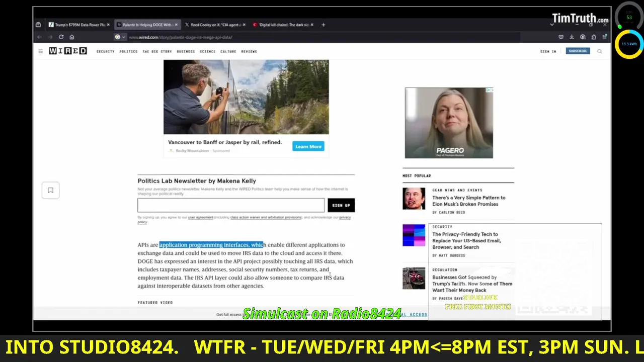Open the Privacy-Friendly Tech article
Screen dimensions: 644x362
tap(466, 241)
